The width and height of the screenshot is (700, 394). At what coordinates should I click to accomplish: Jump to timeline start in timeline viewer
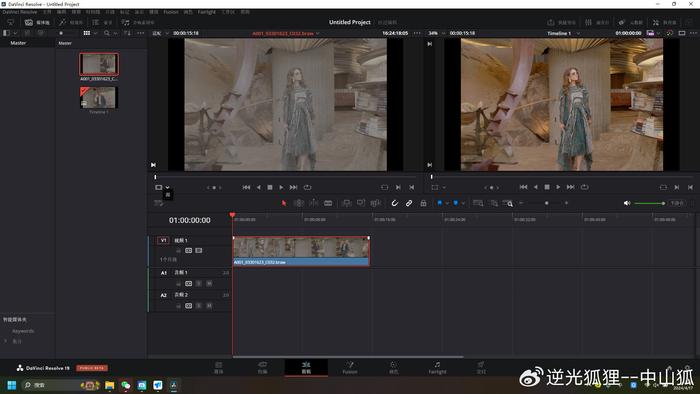[x=524, y=187]
